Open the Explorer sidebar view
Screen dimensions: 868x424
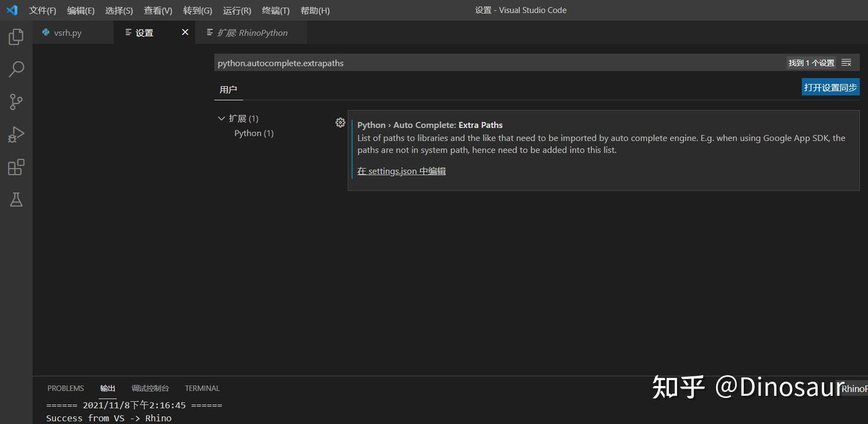point(16,37)
